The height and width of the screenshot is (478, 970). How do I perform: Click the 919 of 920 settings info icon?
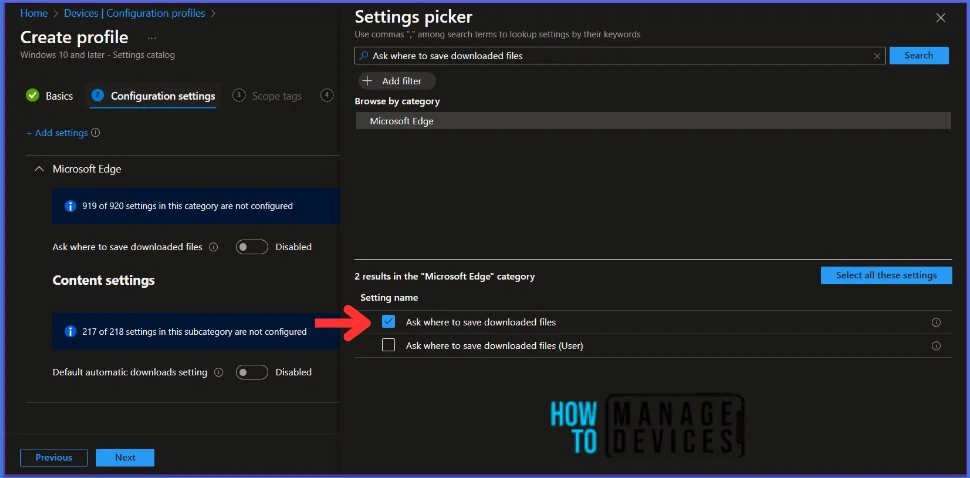(71, 206)
